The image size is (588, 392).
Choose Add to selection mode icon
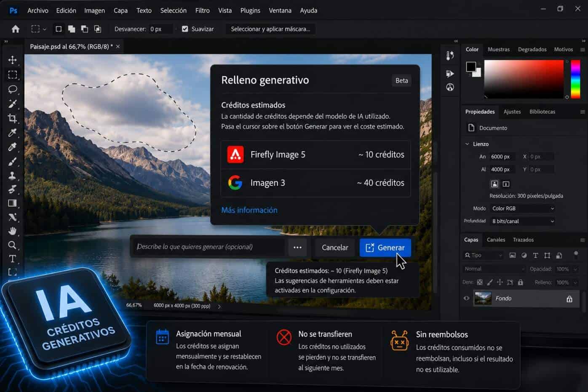coord(72,29)
